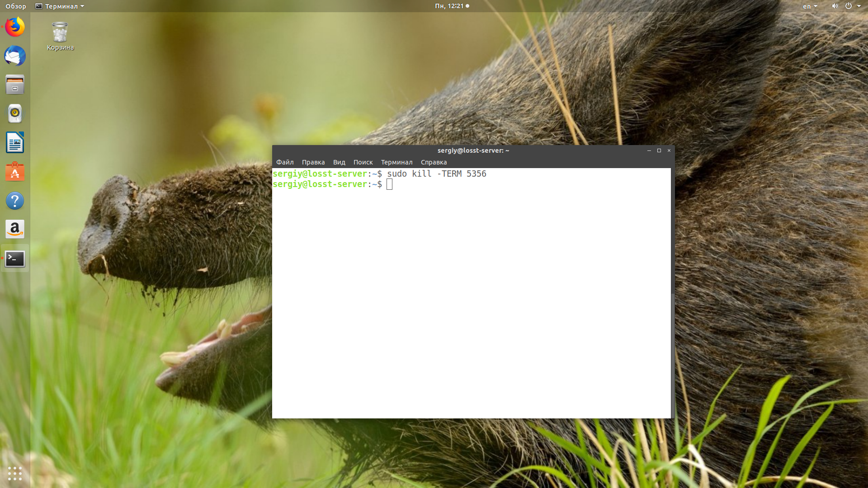Open the Правка menu
The width and height of the screenshot is (868, 488).
tap(313, 162)
